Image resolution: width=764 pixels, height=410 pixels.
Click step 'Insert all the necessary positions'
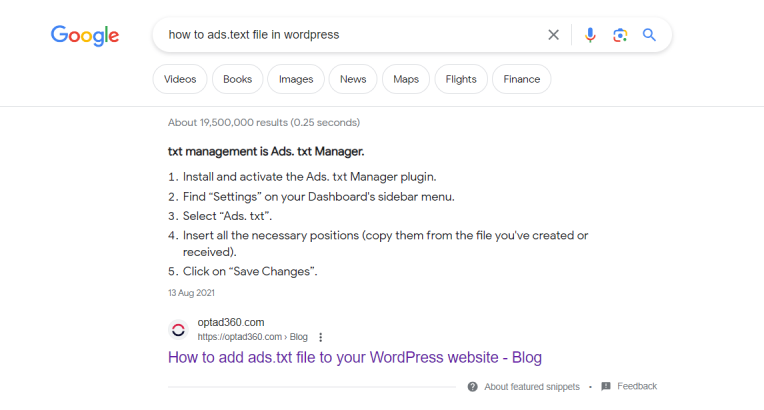[x=385, y=244]
